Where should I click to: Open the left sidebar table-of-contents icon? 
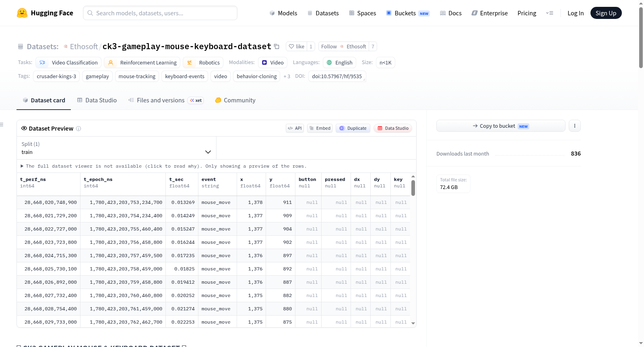pos(2,125)
